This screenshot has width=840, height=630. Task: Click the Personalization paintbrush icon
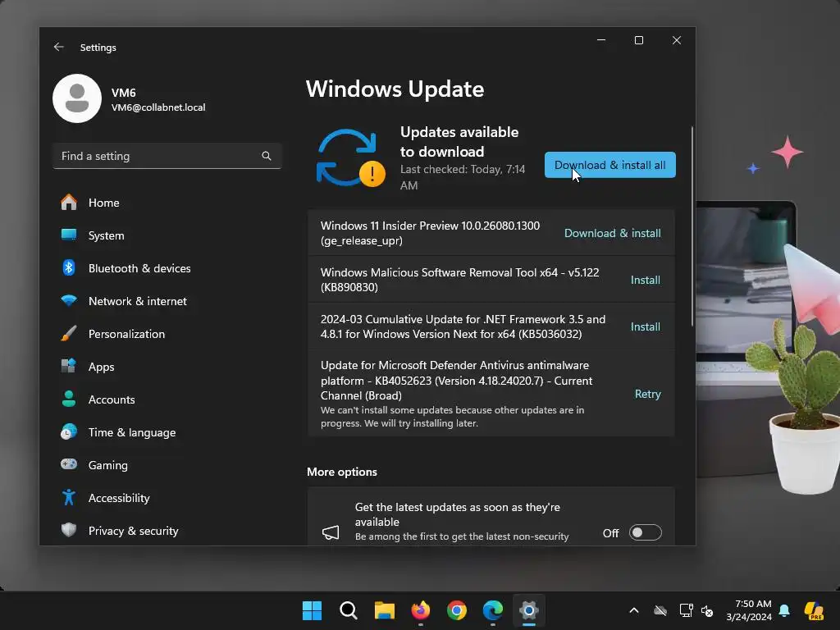click(x=69, y=333)
